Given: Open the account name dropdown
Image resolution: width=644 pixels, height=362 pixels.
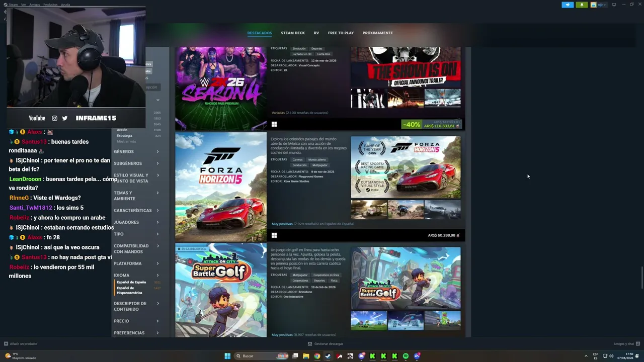Looking at the screenshot, I should click(x=602, y=5).
